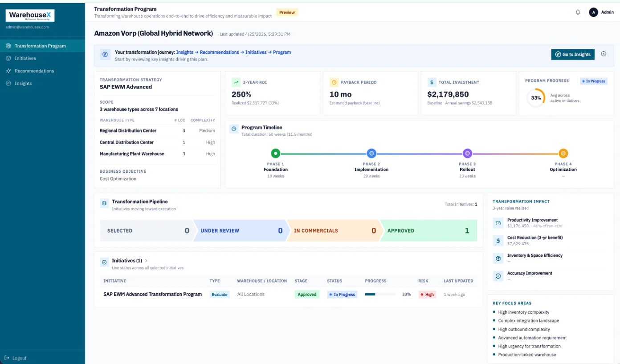Click the Accuracy Improvement check icon
Screen dimensions: 620x364
[498, 276]
